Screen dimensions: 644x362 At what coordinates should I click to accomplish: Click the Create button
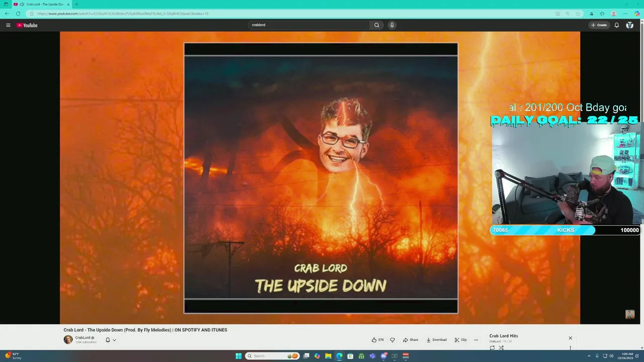pyautogui.click(x=599, y=25)
